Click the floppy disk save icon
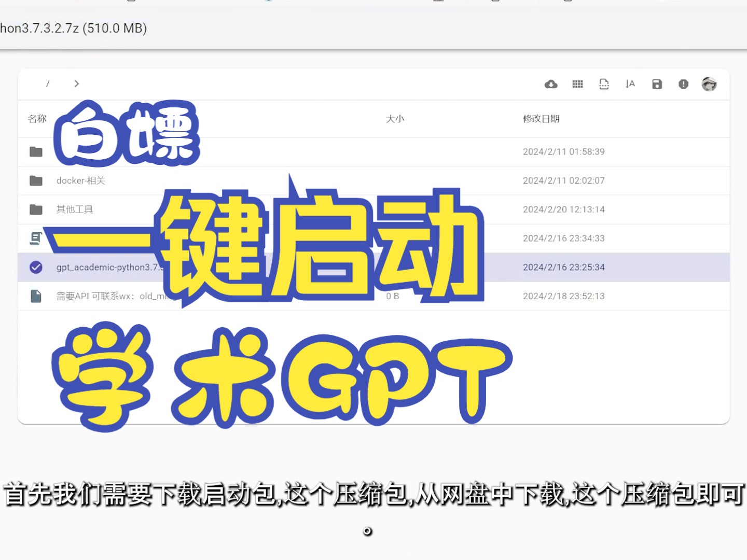The image size is (747, 560). point(657,84)
